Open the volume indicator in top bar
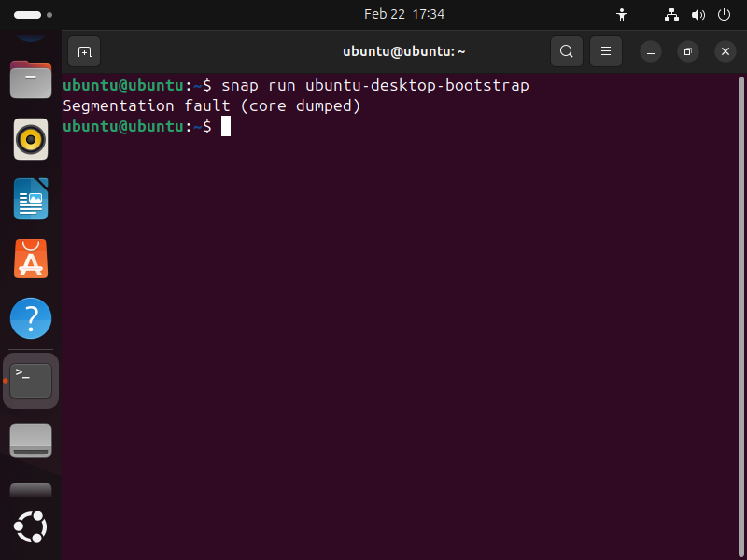The height and width of the screenshot is (560, 747). [x=698, y=15]
